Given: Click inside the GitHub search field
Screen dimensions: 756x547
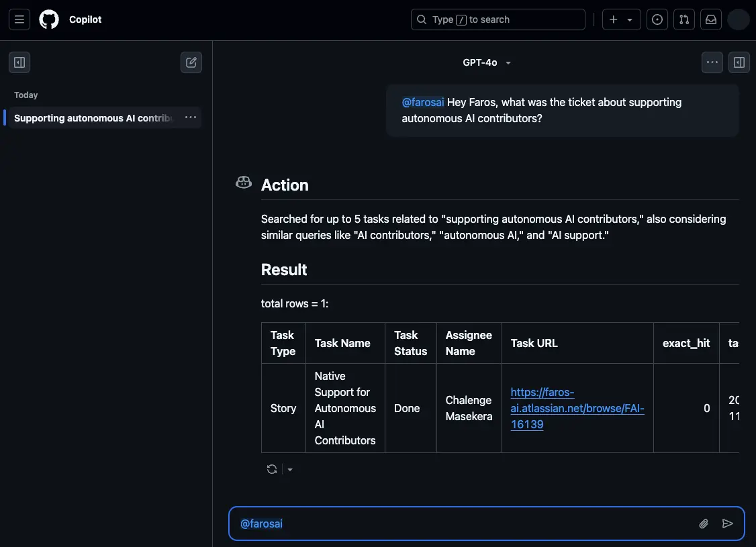Looking at the screenshot, I should (x=498, y=19).
